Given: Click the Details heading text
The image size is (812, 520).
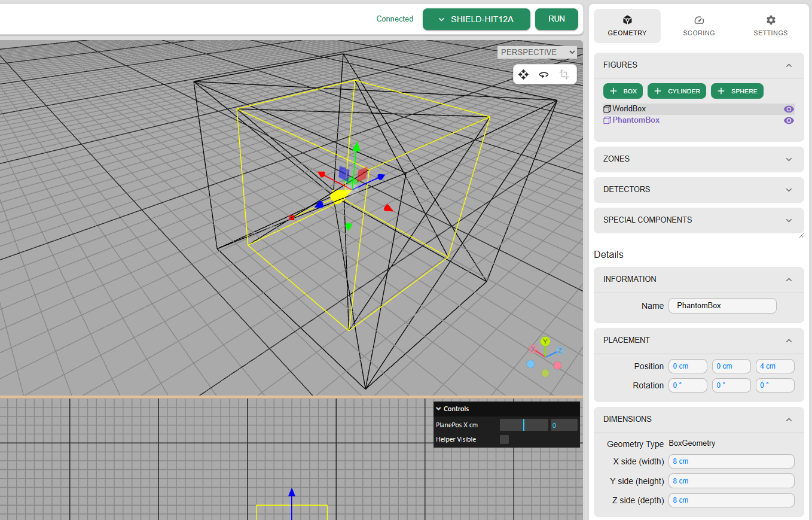Looking at the screenshot, I should pos(609,255).
